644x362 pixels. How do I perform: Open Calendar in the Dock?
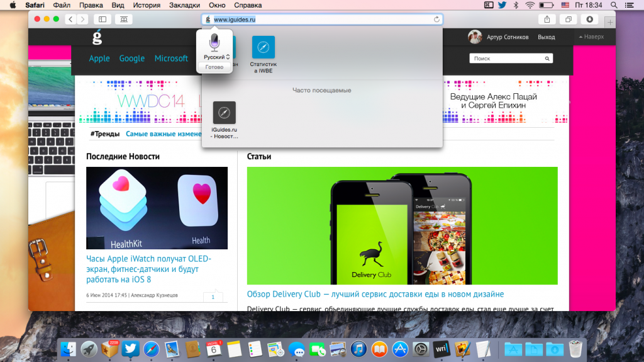tap(214, 349)
